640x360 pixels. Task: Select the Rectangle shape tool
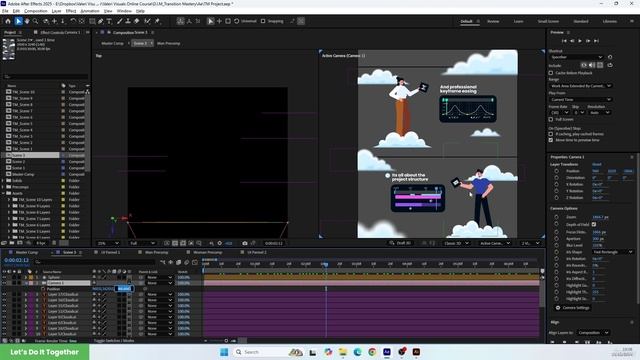[92, 21]
